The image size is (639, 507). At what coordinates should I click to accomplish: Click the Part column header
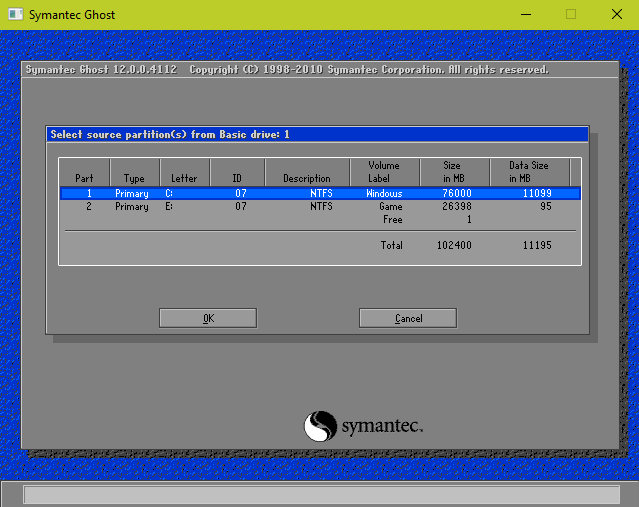[x=84, y=172]
